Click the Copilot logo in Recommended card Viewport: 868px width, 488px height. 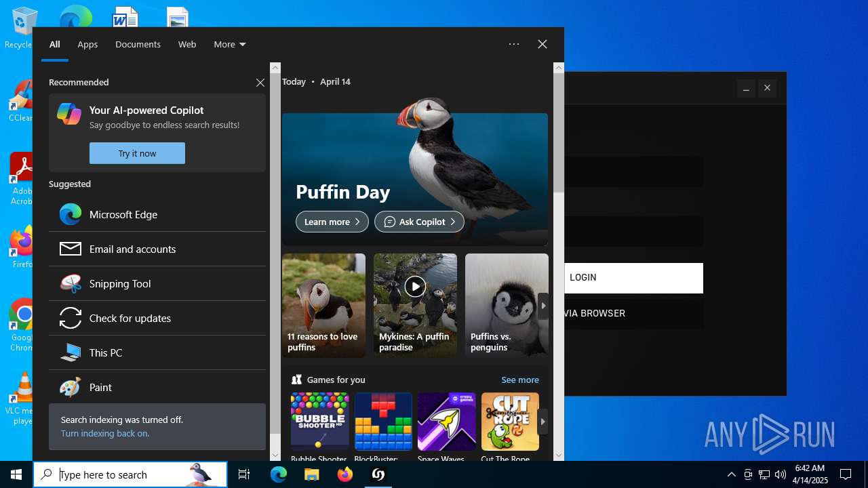(69, 114)
